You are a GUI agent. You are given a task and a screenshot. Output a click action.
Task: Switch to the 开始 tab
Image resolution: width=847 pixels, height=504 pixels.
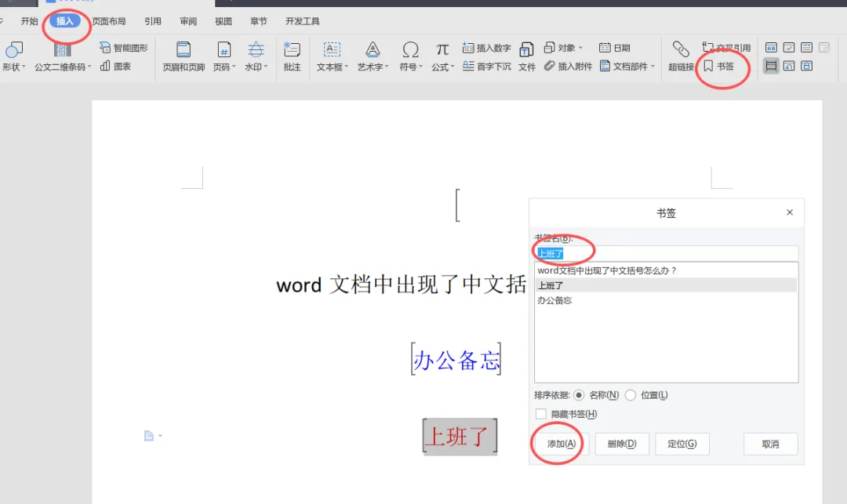point(29,21)
